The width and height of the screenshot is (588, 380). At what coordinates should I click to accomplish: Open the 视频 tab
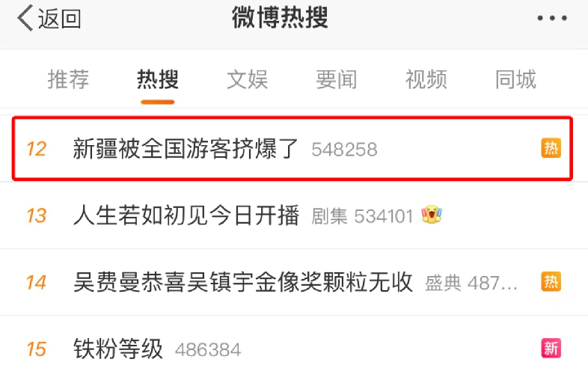tap(426, 79)
